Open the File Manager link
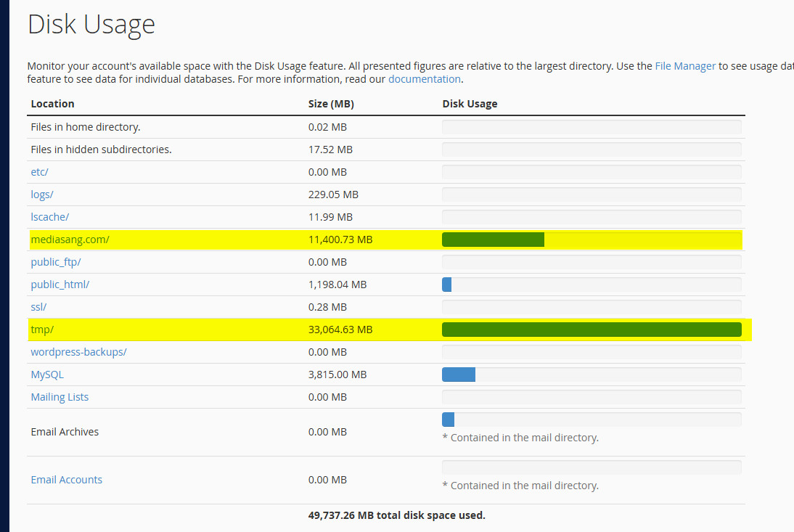The height and width of the screenshot is (532, 794). pyautogui.click(x=685, y=65)
